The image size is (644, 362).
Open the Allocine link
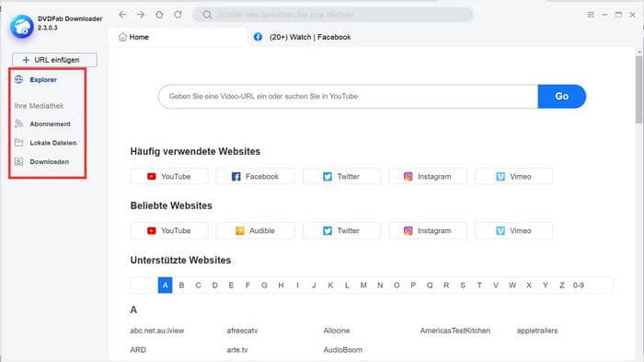pyautogui.click(x=337, y=331)
